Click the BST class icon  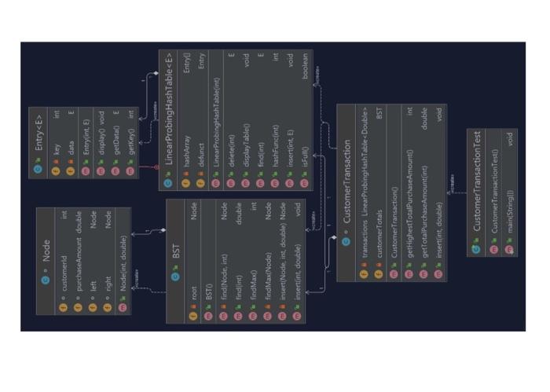pyautogui.click(x=175, y=277)
